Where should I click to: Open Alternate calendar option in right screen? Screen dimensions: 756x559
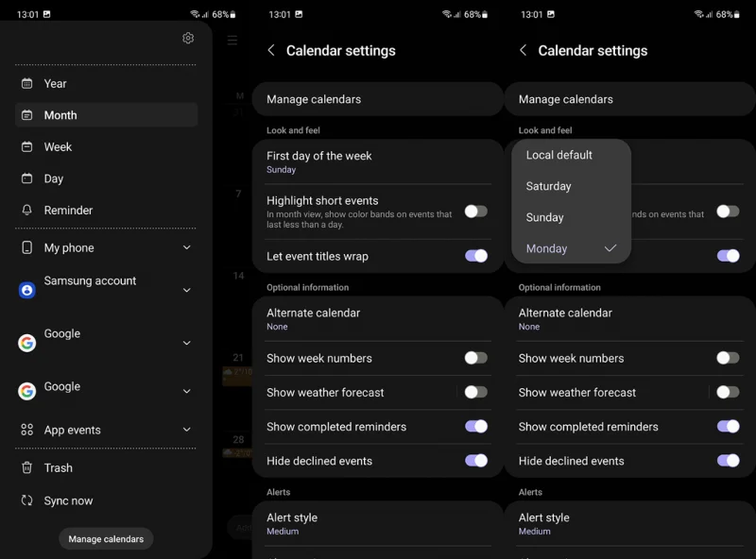629,319
